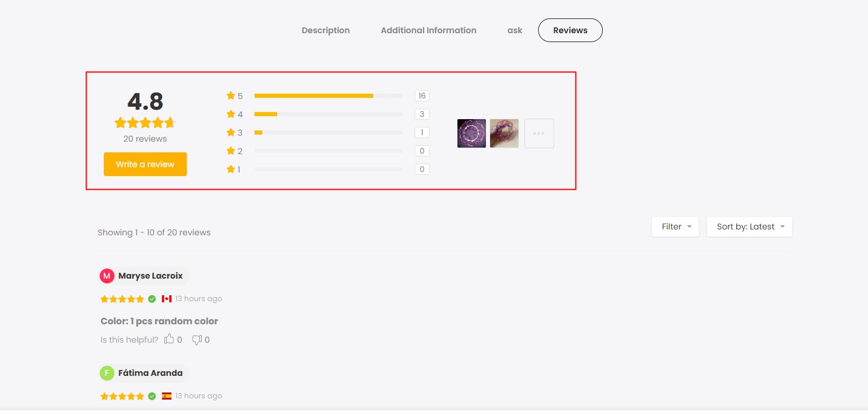This screenshot has width=868, height=415.
Task: Filter reviews by the 5 star bar
Action: (329, 95)
